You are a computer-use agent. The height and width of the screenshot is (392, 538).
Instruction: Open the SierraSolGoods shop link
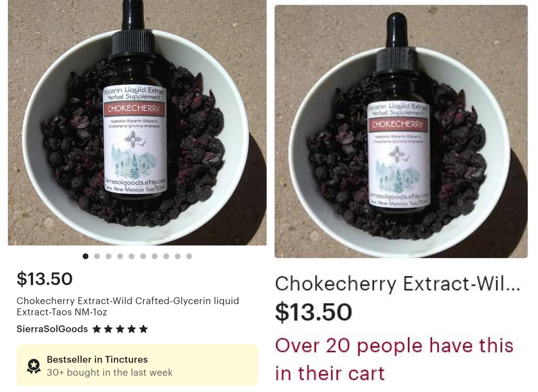tap(52, 329)
